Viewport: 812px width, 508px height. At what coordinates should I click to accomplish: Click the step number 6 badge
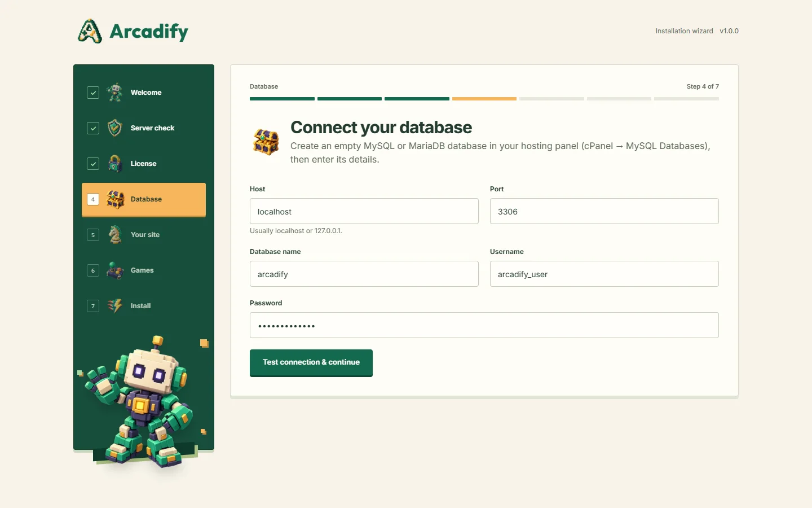[x=93, y=270]
